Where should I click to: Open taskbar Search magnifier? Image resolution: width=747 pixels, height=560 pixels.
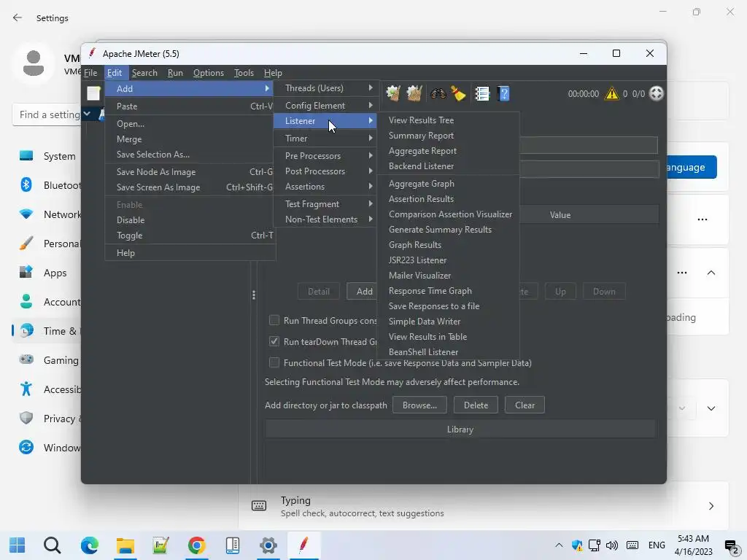pyautogui.click(x=52, y=545)
